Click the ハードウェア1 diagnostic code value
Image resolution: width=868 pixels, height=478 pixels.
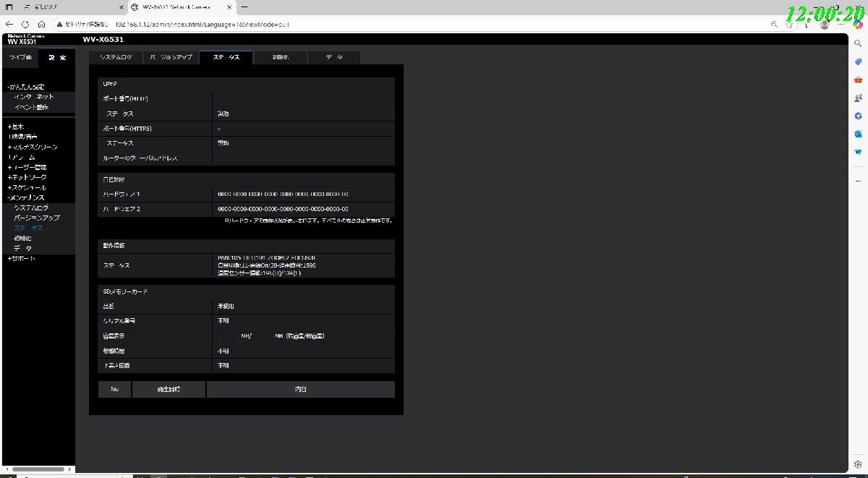pyautogui.click(x=284, y=194)
